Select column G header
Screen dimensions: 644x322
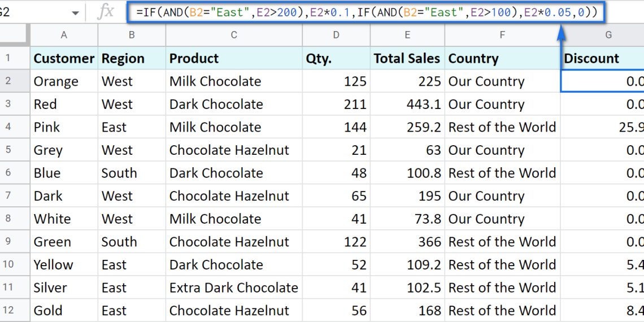[x=608, y=35]
